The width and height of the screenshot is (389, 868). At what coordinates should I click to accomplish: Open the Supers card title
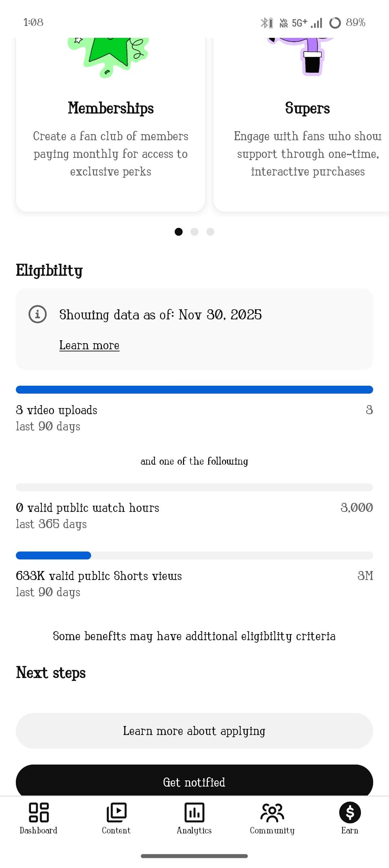307,108
